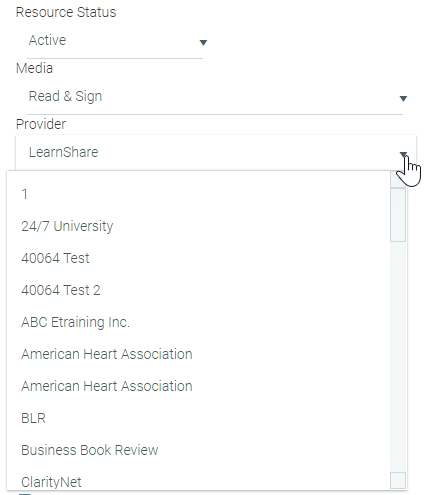
Task: Collapse the Provider dropdown arrow
Action: coord(403,154)
